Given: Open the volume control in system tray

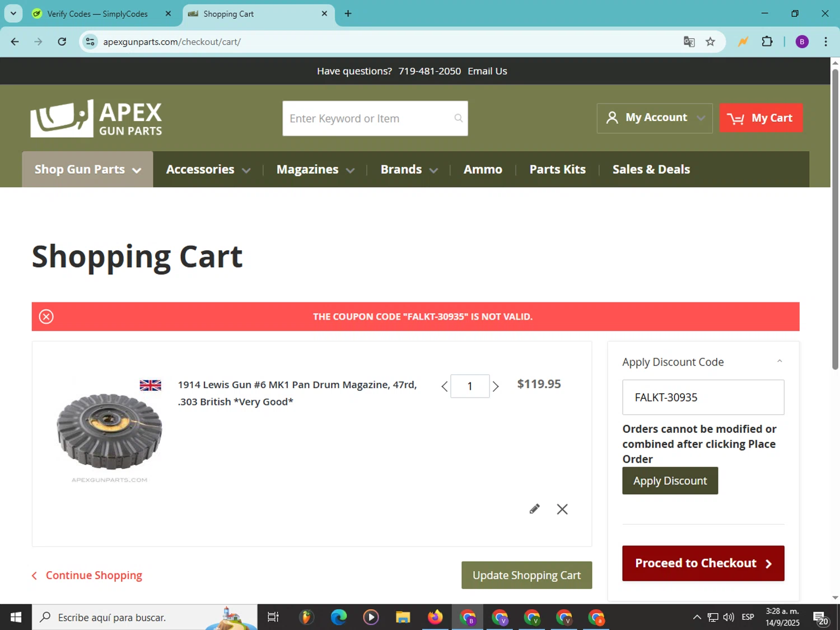Looking at the screenshot, I should (728, 617).
